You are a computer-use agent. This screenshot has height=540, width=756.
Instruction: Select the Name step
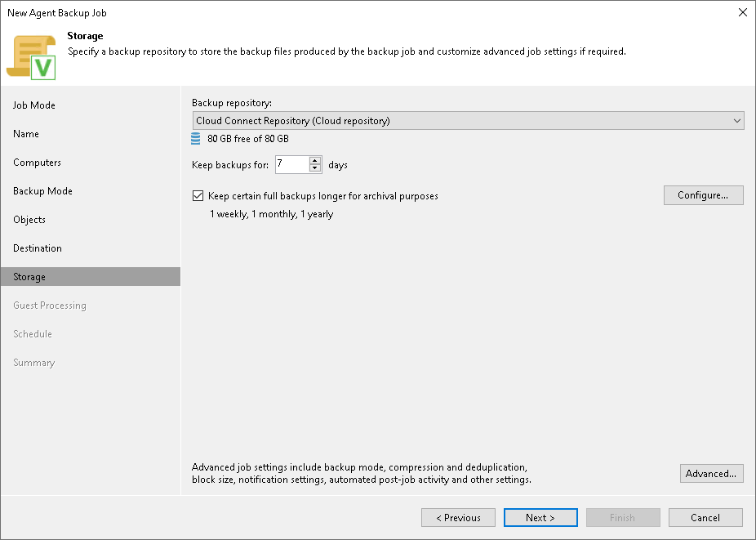click(25, 133)
